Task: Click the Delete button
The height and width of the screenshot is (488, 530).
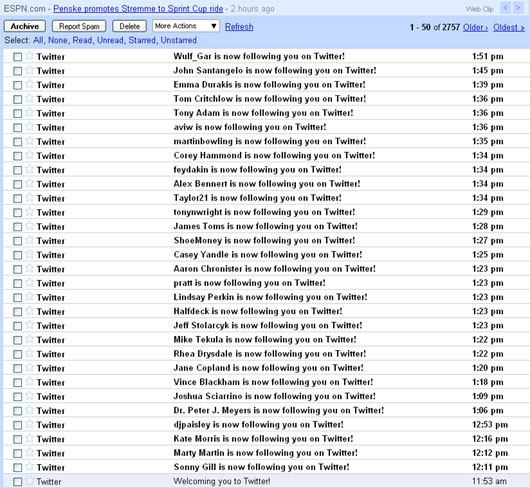Action: 129,26
